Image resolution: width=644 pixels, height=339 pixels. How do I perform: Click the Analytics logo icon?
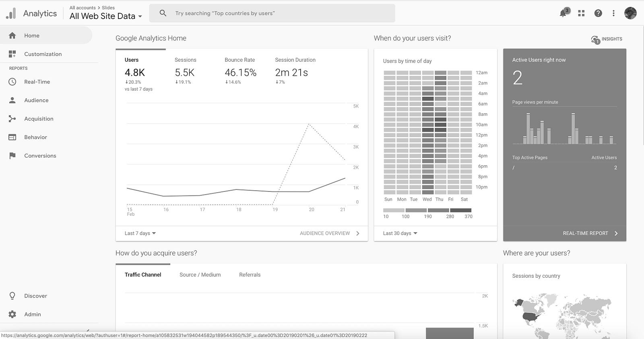11,13
